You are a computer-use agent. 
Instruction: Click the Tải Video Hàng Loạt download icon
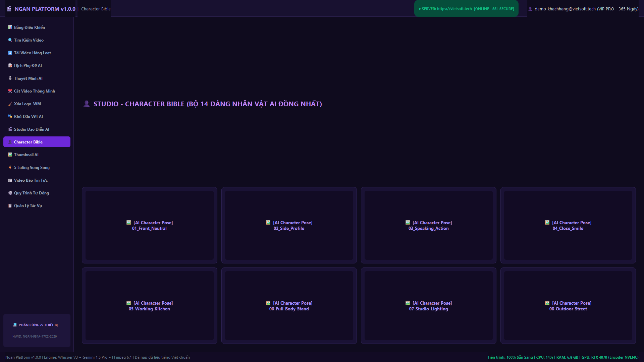(10, 53)
